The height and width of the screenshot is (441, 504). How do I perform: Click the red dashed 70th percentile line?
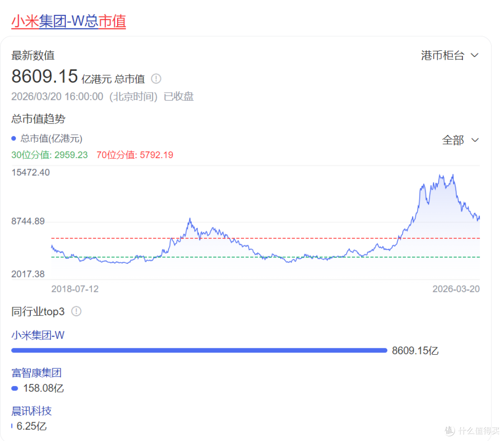(x=266, y=238)
